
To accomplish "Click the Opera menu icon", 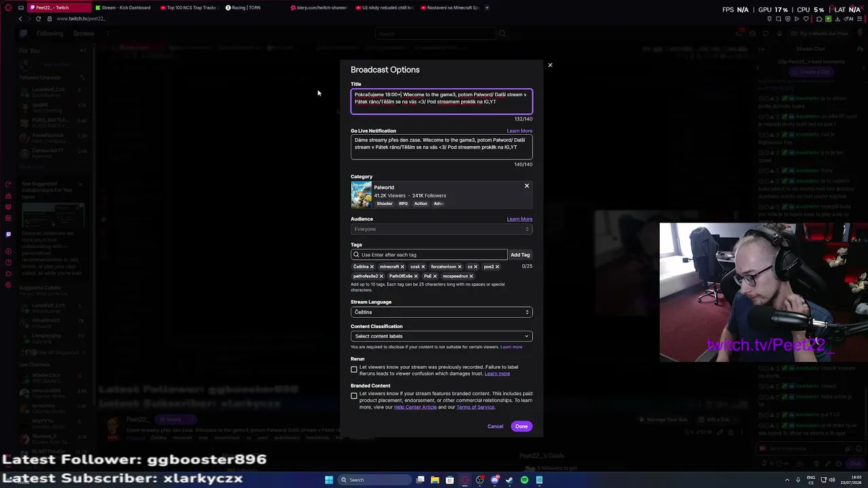I will pos(9,7).
